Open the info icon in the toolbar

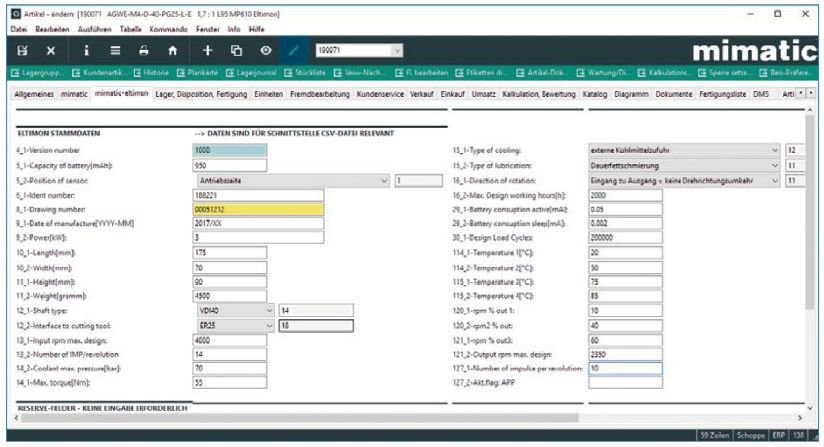[x=87, y=50]
